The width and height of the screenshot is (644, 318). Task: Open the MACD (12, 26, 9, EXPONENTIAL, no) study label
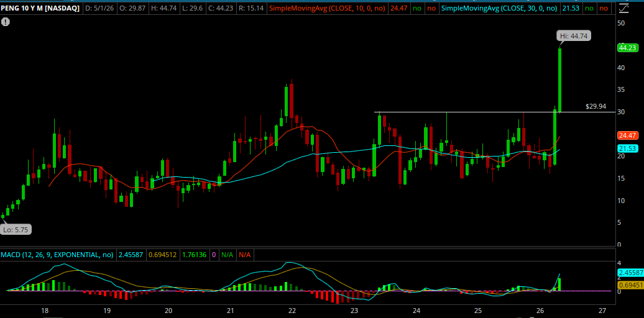(57, 255)
